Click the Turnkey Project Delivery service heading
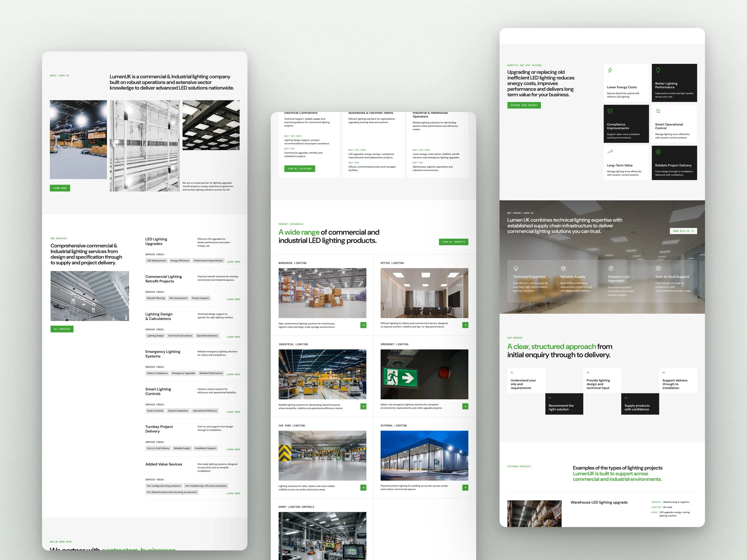 coord(159,429)
